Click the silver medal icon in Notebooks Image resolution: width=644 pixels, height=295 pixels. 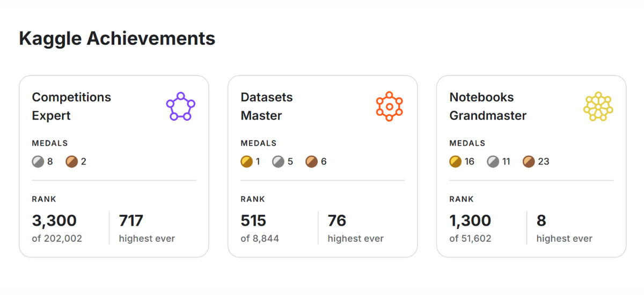coord(493,161)
